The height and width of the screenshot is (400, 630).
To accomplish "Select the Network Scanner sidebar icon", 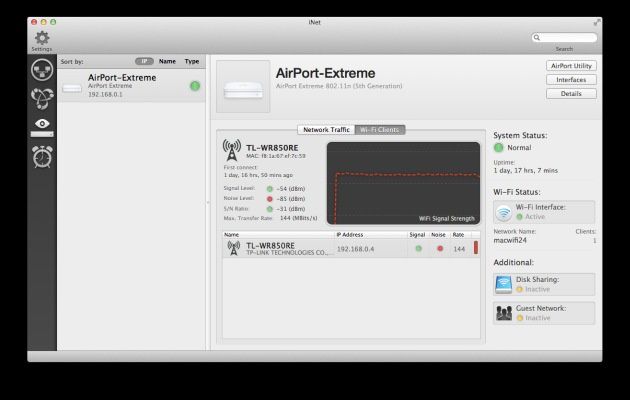I will (x=42, y=70).
